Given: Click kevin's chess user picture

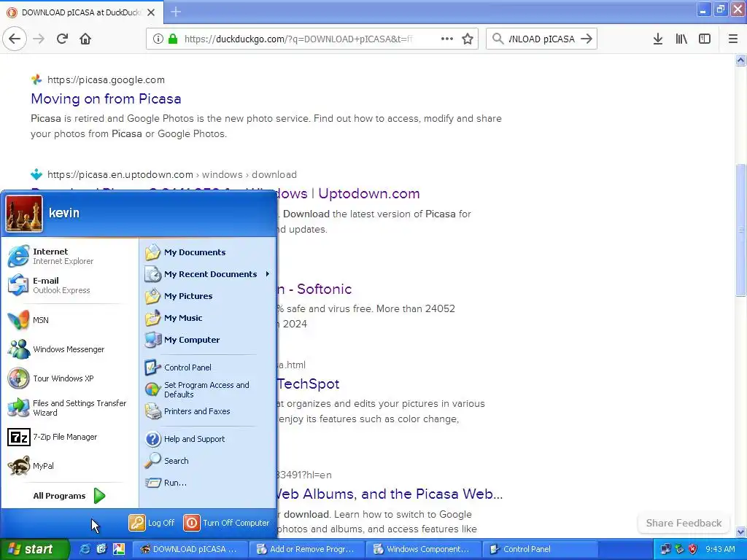Looking at the screenshot, I should point(24,214).
